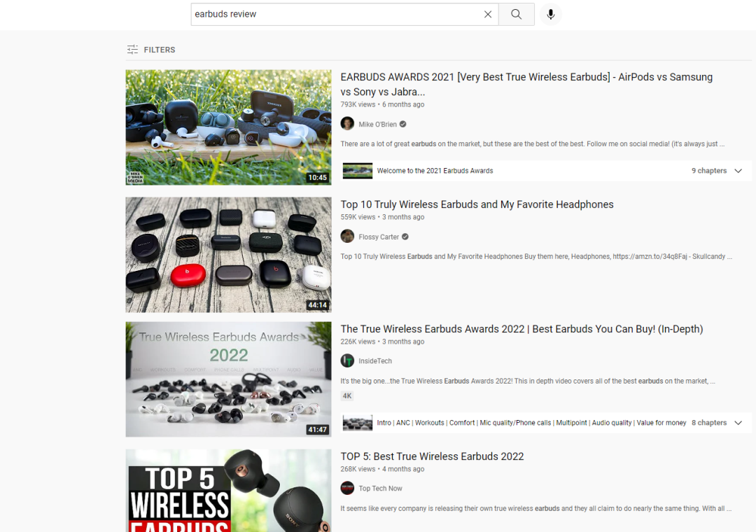Click the magnifying glass search button
This screenshot has height=532, width=756.
(517, 15)
